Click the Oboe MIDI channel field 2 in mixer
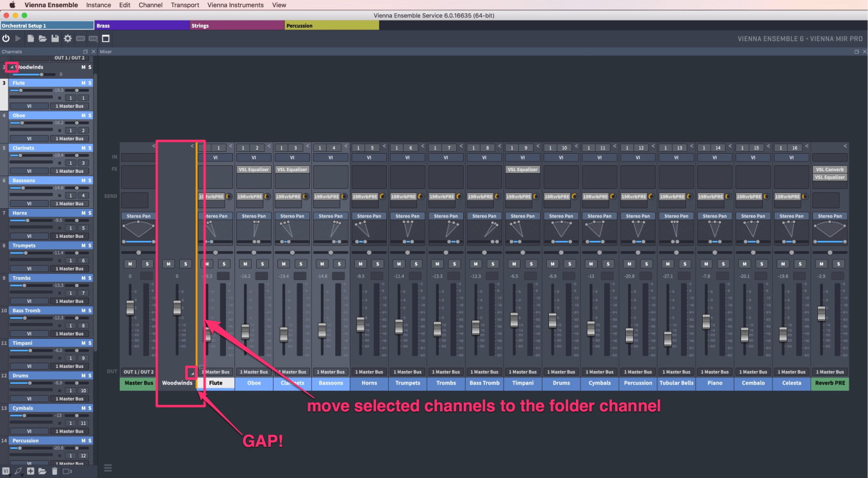Screen dimensions: 868x478 click(257, 147)
